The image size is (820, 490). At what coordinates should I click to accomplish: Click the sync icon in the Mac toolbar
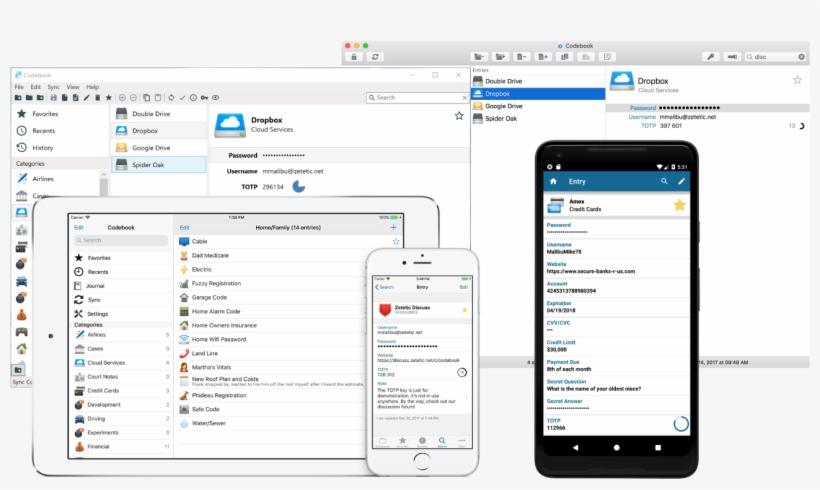click(x=375, y=57)
